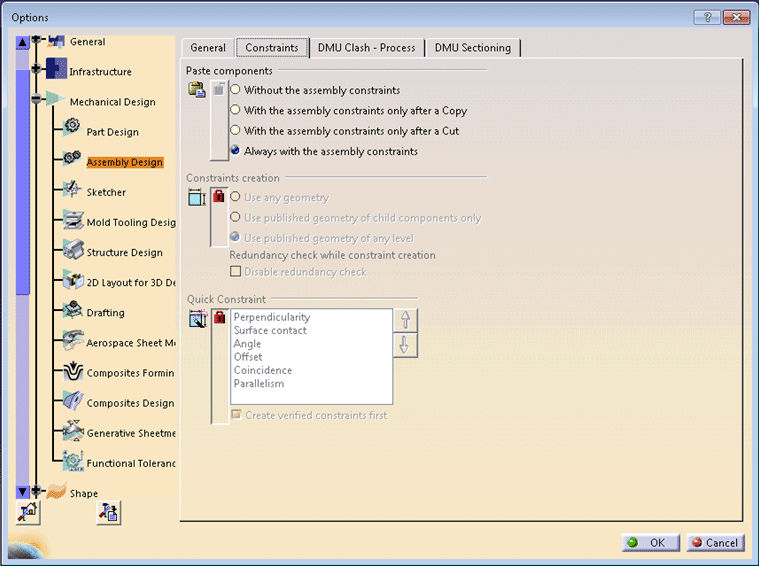Click the Composites Design icon

point(73,400)
